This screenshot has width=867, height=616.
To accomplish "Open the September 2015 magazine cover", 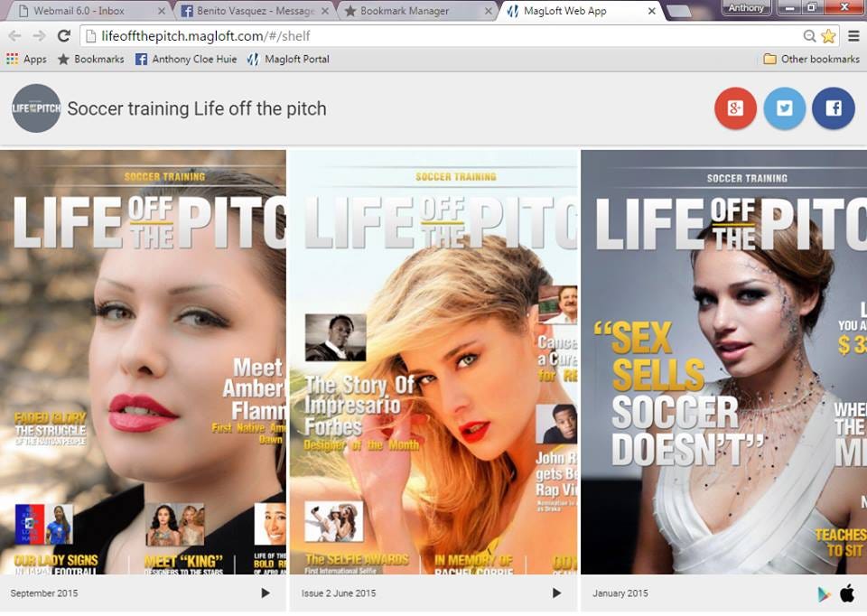I will click(143, 362).
